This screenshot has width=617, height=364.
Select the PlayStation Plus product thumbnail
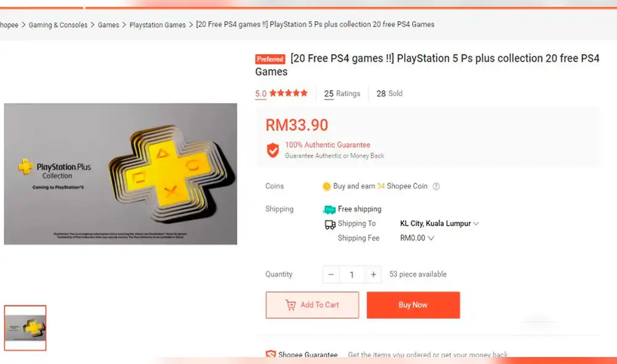click(25, 327)
